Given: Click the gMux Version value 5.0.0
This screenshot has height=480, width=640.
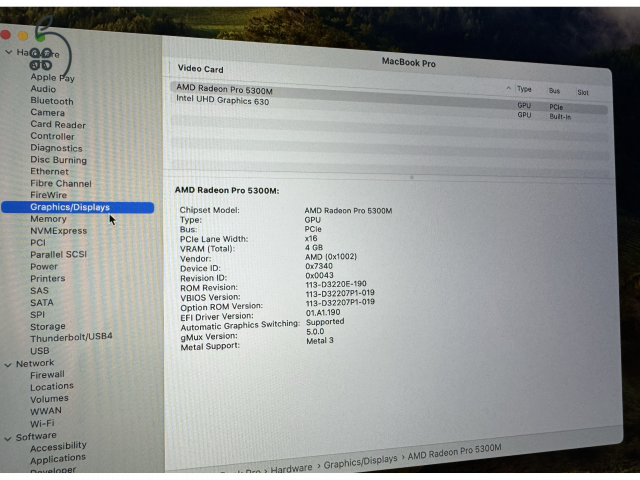Looking at the screenshot, I should (x=315, y=331).
